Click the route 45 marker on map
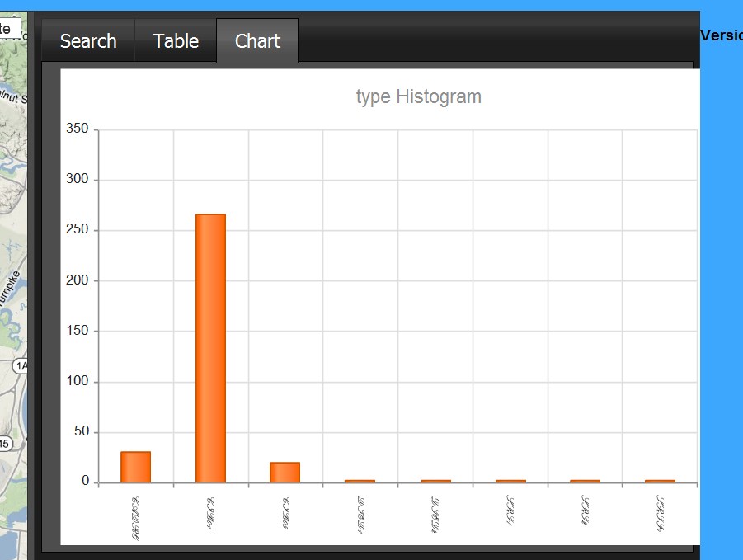 click(x=5, y=444)
